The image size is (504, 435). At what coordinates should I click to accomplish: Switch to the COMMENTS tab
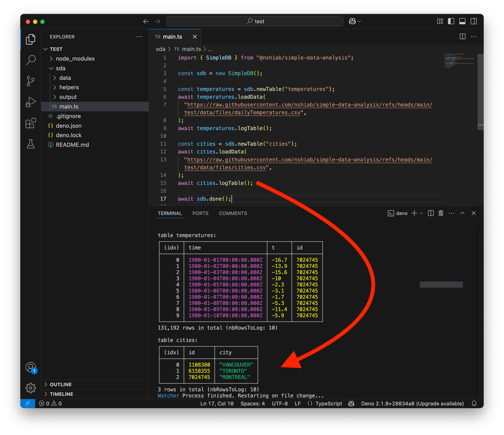tap(233, 213)
